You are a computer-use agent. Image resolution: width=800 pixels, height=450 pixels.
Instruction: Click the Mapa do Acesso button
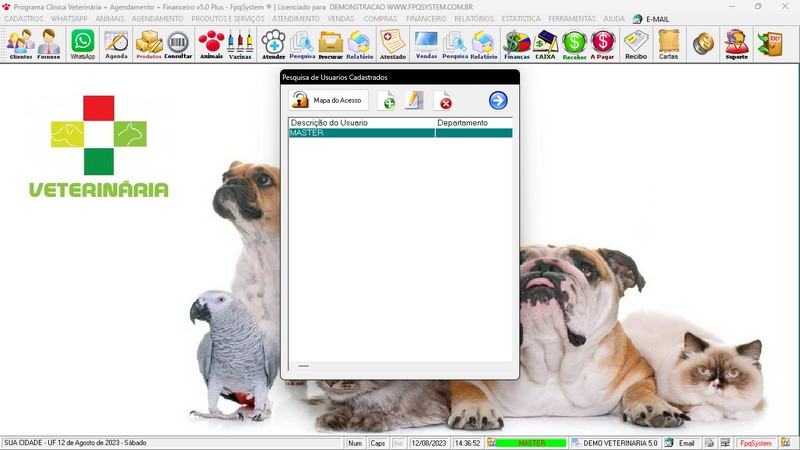328,100
